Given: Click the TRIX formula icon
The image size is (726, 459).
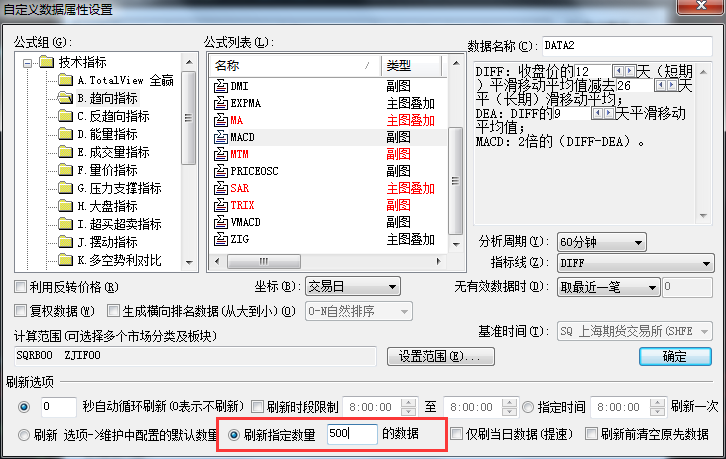Looking at the screenshot, I should coord(220,205).
